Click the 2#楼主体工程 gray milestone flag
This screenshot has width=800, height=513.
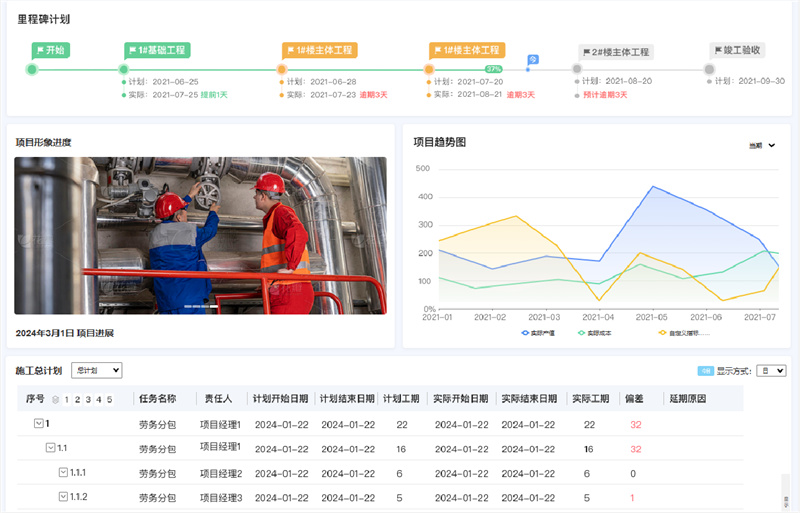pyautogui.click(x=615, y=52)
